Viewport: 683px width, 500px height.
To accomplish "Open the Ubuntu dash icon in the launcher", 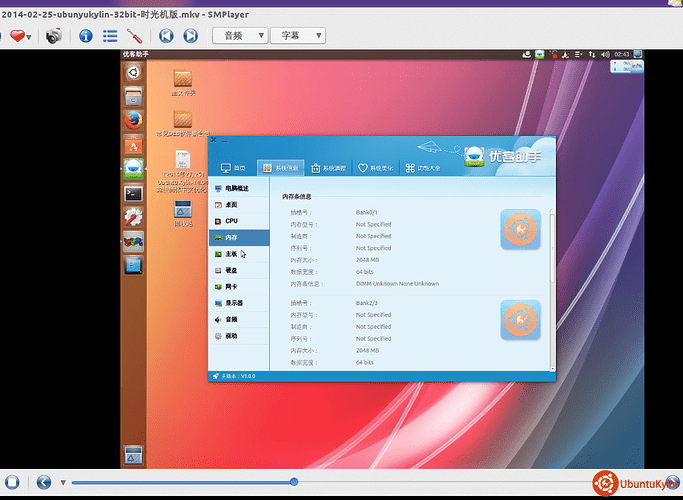I will (x=133, y=72).
